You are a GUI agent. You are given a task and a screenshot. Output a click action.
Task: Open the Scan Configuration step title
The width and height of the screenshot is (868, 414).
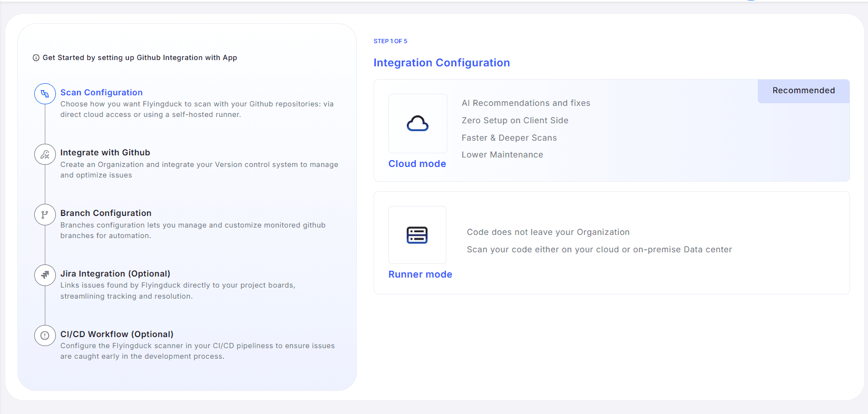(x=101, y=92)
